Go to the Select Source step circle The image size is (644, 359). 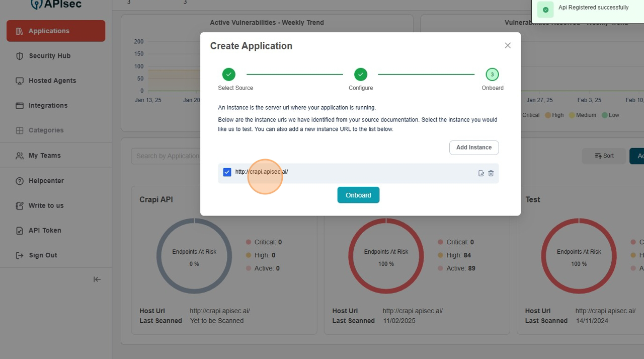coord(229,75)
